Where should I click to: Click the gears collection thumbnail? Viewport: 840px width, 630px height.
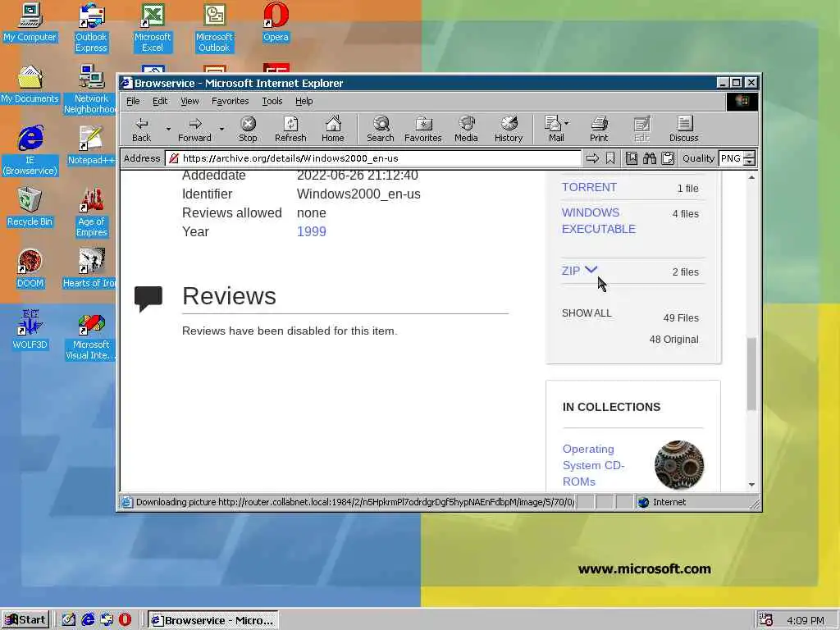(x=678, y=464)
